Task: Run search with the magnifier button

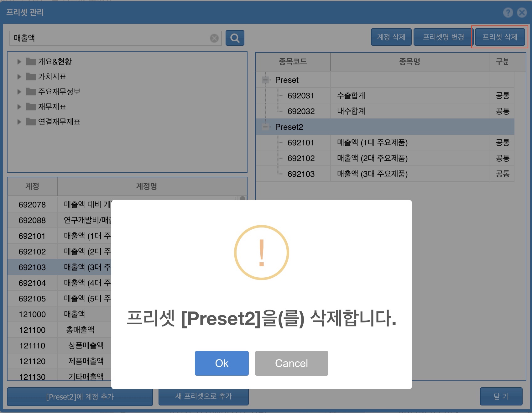Action: pos(235,38)
